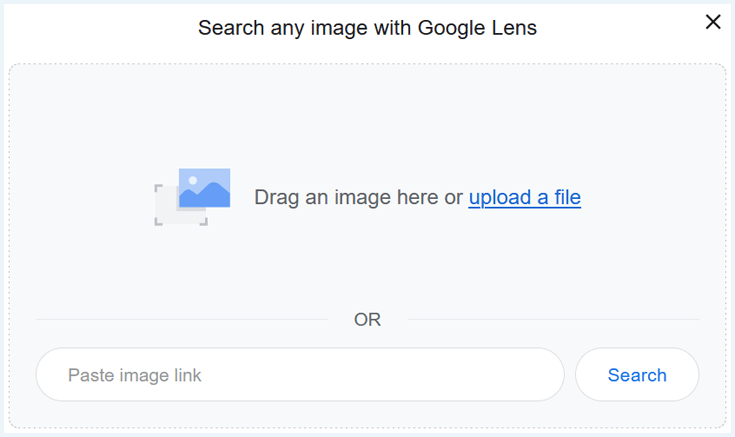
Task: Click the divider line right of OR
Action: click(553, 320)
